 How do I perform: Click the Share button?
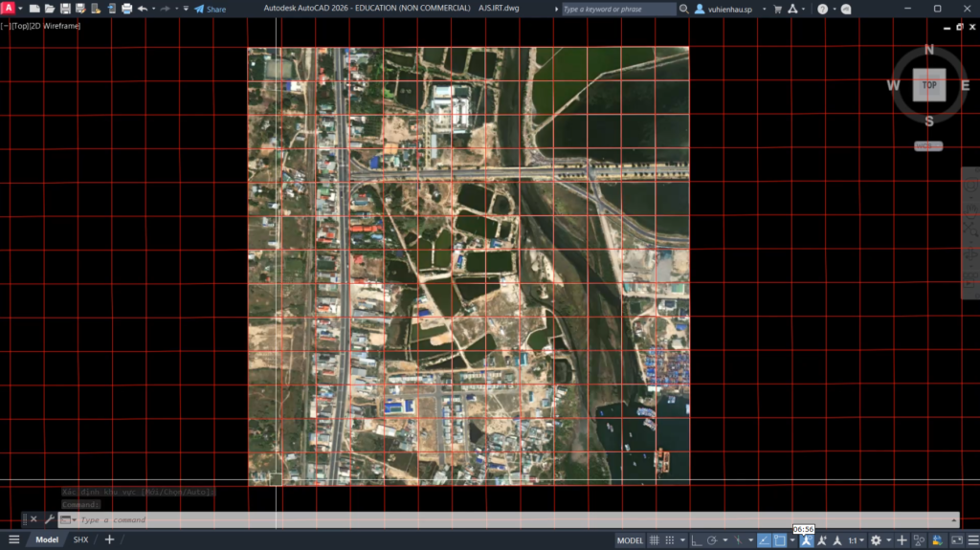point(211,9)
